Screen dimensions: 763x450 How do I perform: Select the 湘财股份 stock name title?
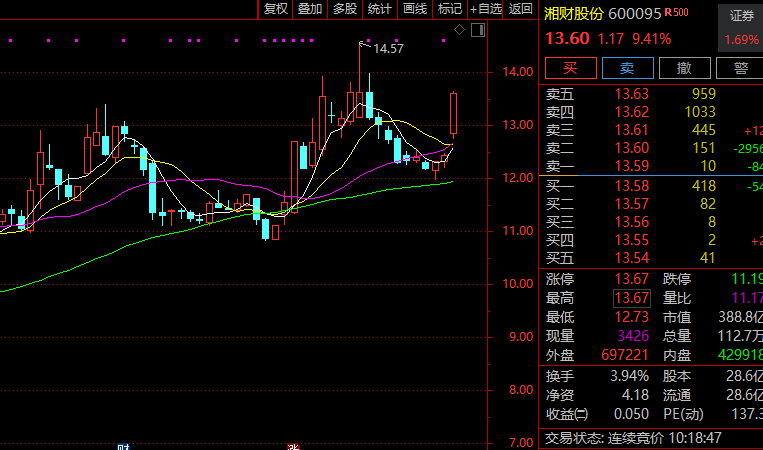(574, 14)
